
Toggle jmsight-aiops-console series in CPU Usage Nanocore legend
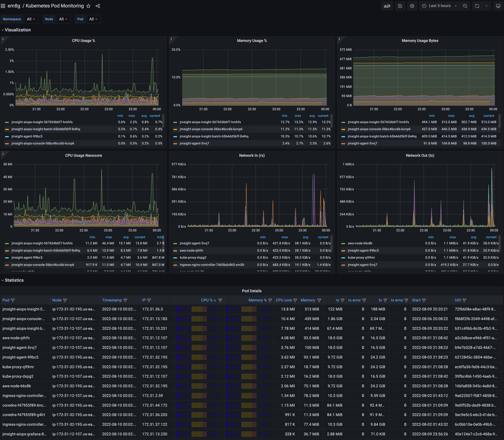tap(43, 265)
